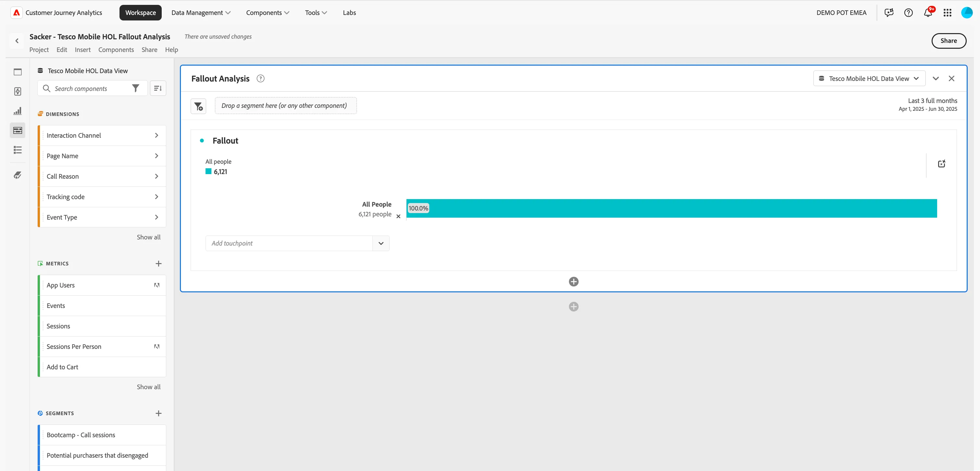Open the Labs tab
The height and width of the screenshot is (471, 980).
(349, 13)
